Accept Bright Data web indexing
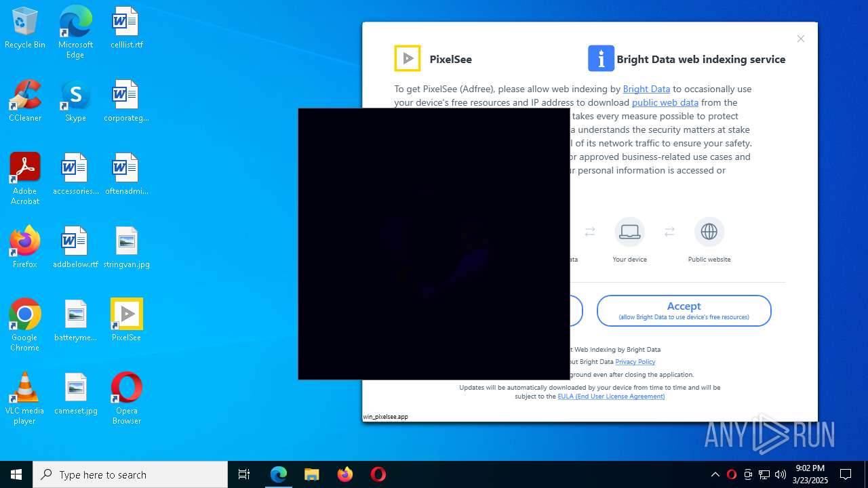 (684, 310)
